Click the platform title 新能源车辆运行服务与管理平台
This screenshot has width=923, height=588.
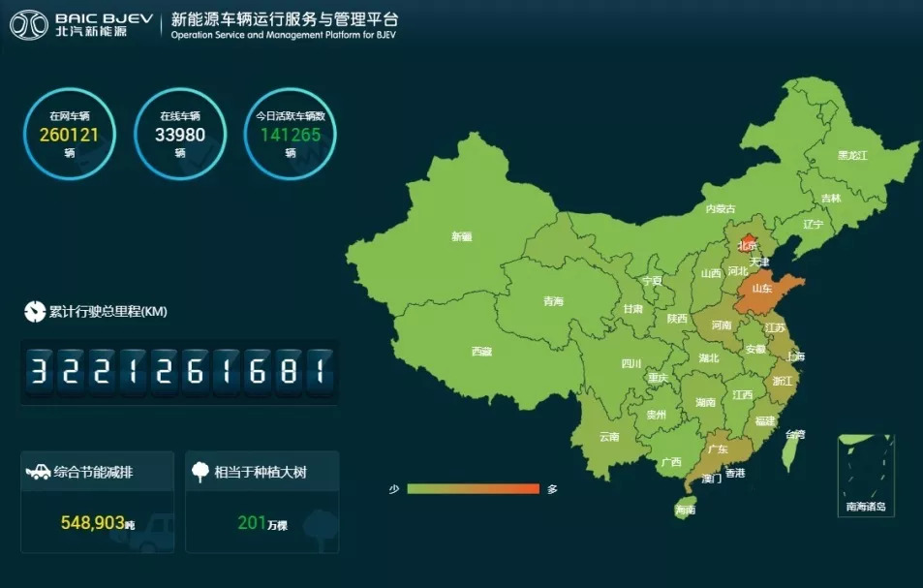coord(283,20)
